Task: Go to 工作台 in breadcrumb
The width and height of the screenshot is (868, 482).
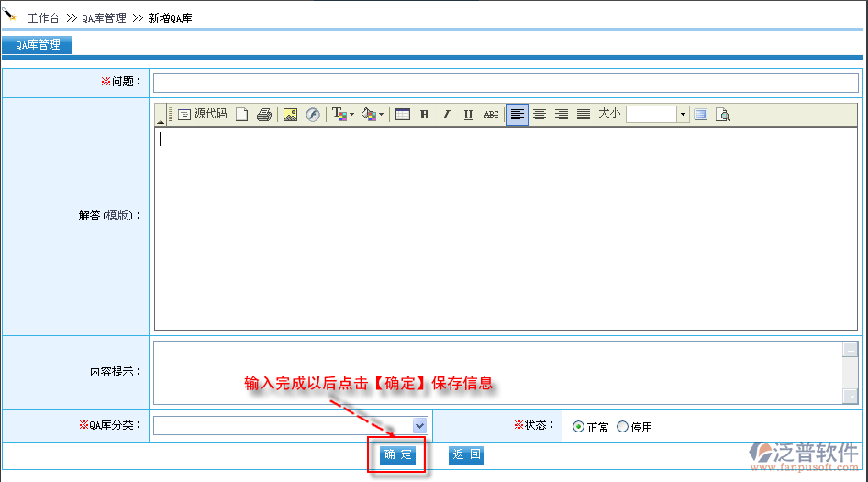Action: [x=43, y=18]
